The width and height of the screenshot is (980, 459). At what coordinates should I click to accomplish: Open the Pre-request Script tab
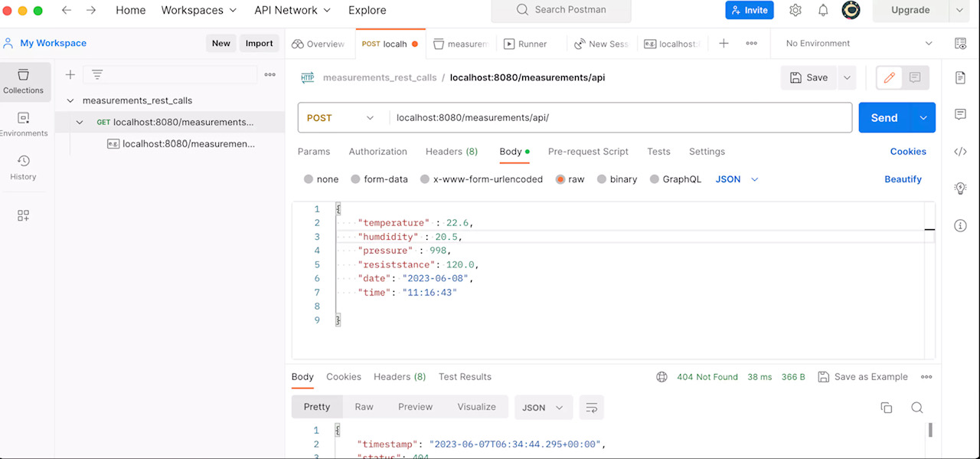(x=588, y=152)
